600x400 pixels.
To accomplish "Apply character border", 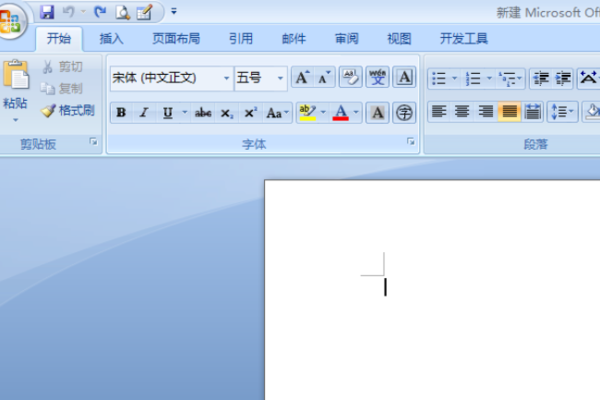I will click(x=404, y=77).
